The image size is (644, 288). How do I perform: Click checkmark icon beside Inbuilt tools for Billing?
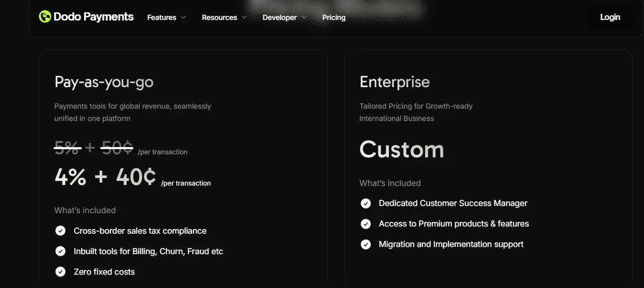[60, 251]
